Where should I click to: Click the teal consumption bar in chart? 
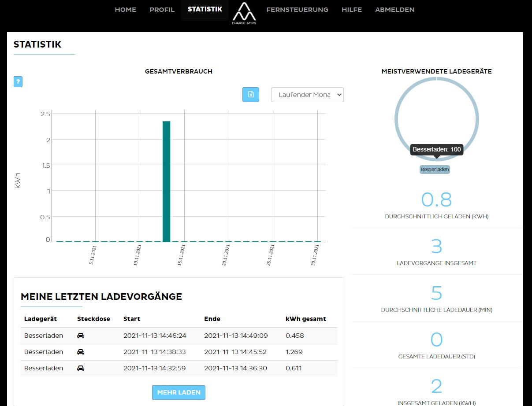(x=166, y=181)
